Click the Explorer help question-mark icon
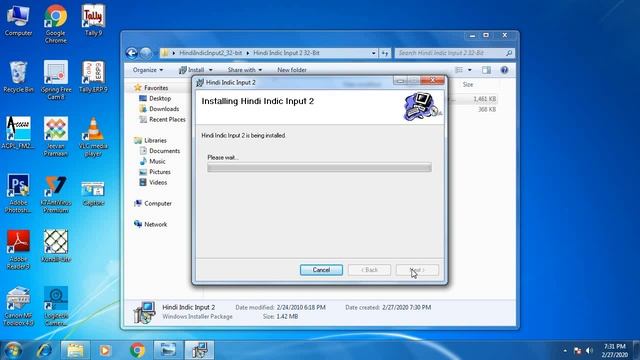This screenshot has height=360, width=640. (504, 70)
